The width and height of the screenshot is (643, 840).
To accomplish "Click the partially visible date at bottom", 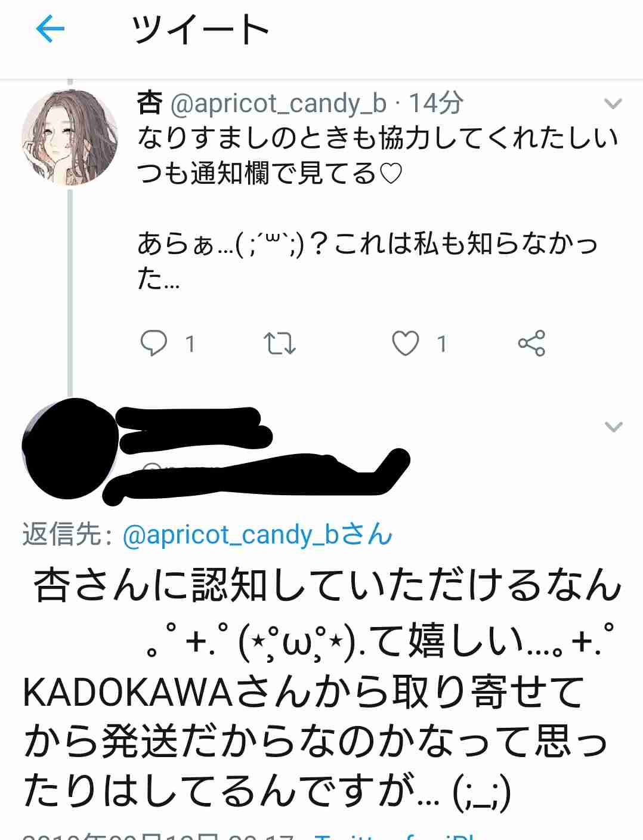I will pos(158,835).
